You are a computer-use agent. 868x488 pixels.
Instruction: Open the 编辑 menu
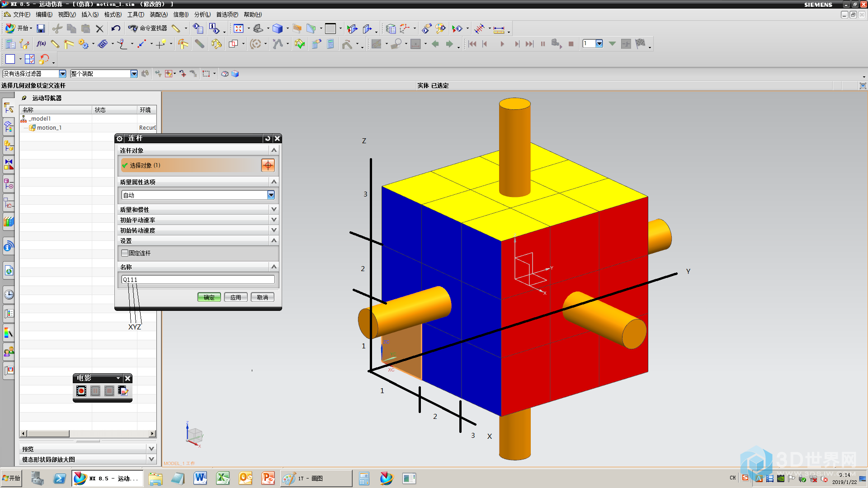[x=44, y=14]
